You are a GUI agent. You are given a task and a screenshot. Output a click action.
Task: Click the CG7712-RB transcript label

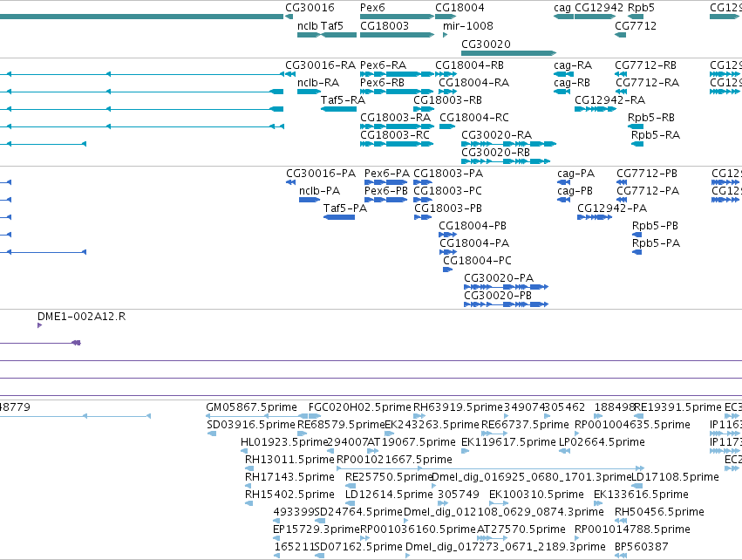tap(645, 65)
